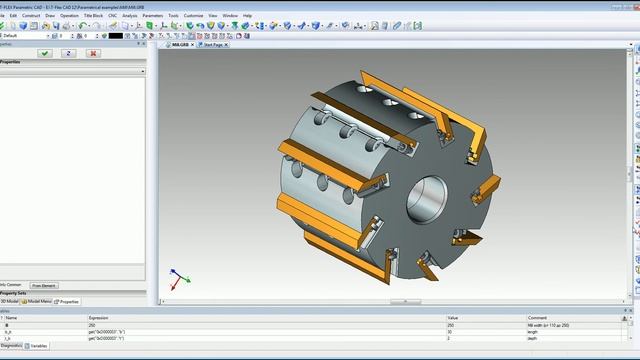Image resolution: width=640 pixels, height=360 pixels.
Task: Pin the Variables panel with pushpin icon
Action: [625, 311]
